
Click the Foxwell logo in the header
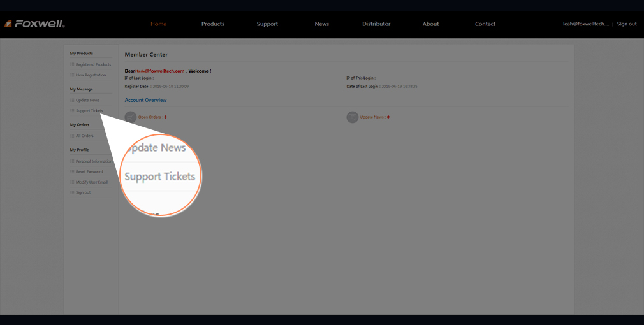pos(35,24)
